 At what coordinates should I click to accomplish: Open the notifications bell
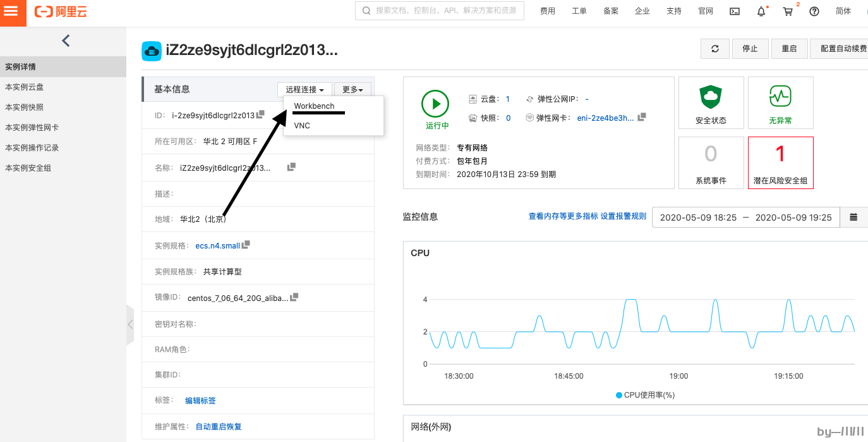point(761,11)
